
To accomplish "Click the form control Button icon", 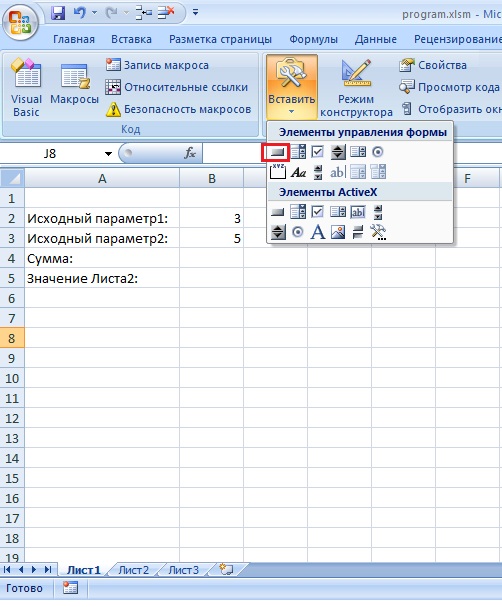I will point(278,152).
